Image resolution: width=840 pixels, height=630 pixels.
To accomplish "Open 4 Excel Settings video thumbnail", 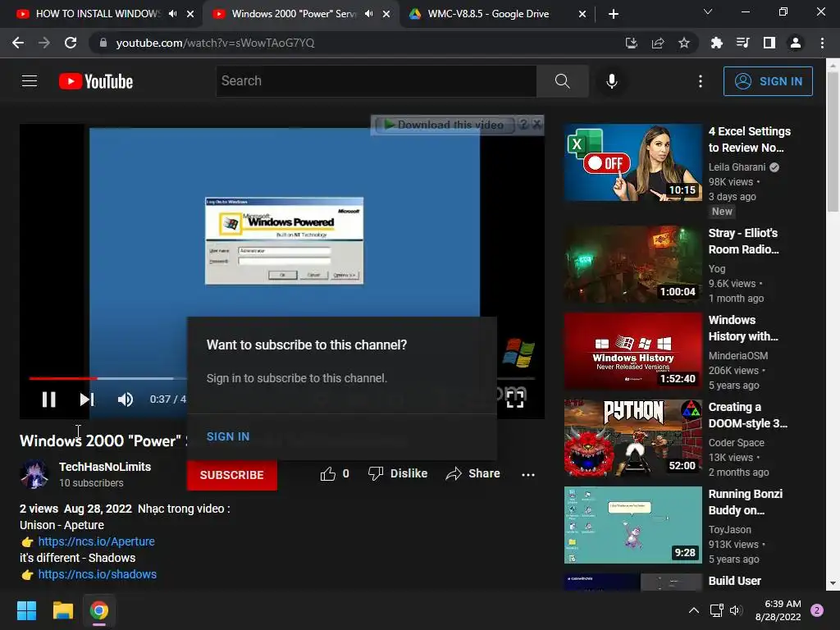I will (x=632, y=163).
